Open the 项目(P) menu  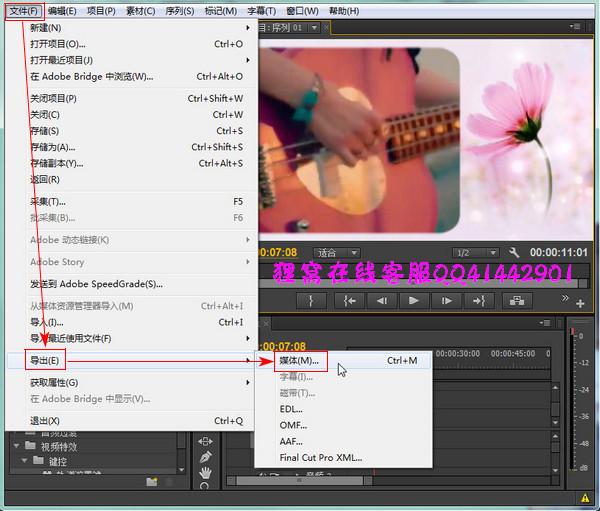101,11
